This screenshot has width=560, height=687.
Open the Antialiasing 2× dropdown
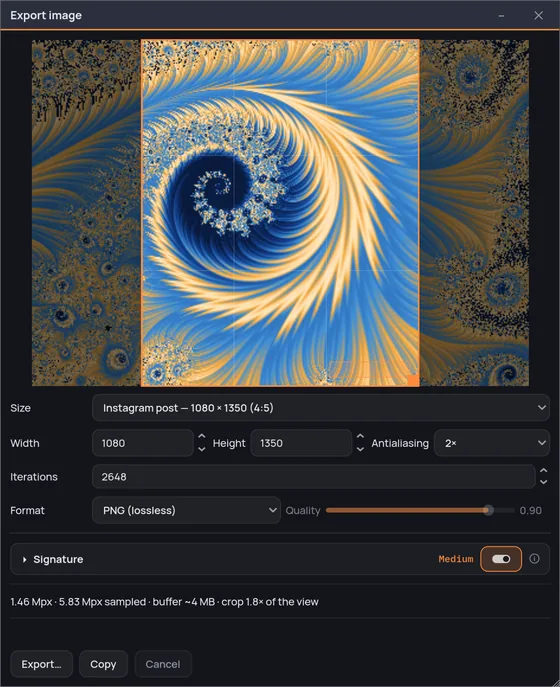[492, 443]
